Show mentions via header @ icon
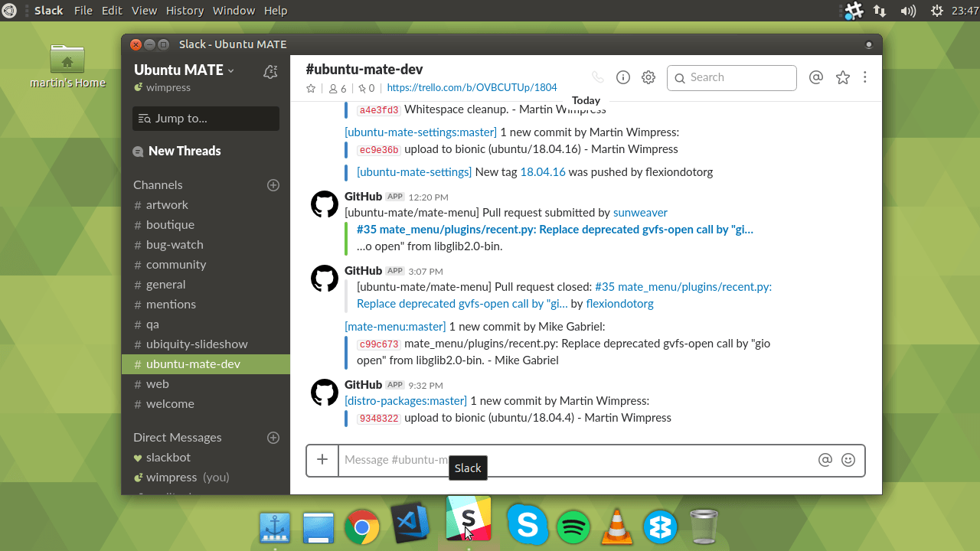 (x=816, y=77)
